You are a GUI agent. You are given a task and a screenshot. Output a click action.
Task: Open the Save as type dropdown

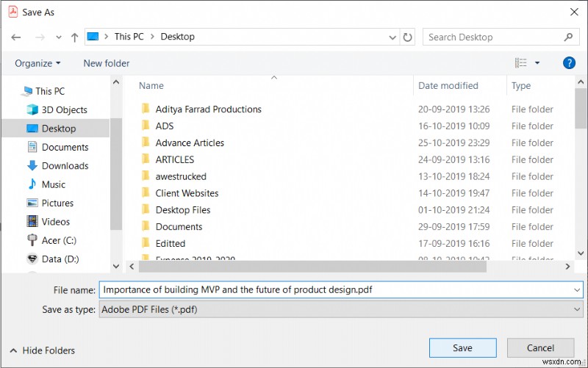click(341, 309)
